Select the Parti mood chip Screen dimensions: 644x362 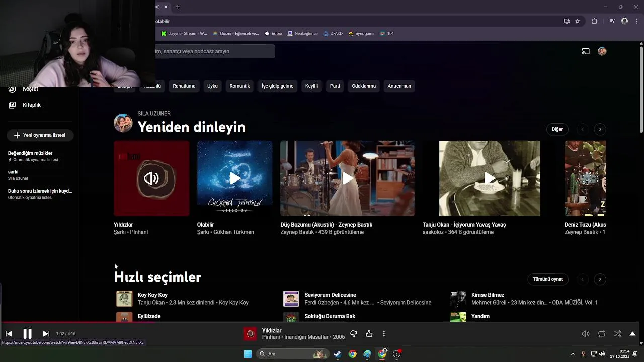pos(335,86)
